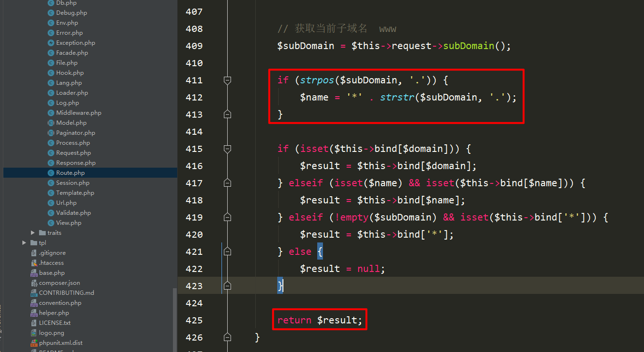Click the PHP file icon beside base.php
The image size is (644, 352).
point(34,273)
